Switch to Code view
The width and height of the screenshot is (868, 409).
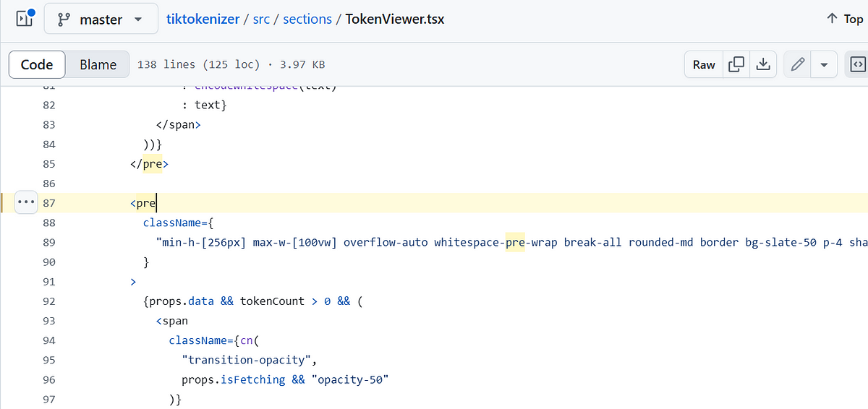[37, 64]
